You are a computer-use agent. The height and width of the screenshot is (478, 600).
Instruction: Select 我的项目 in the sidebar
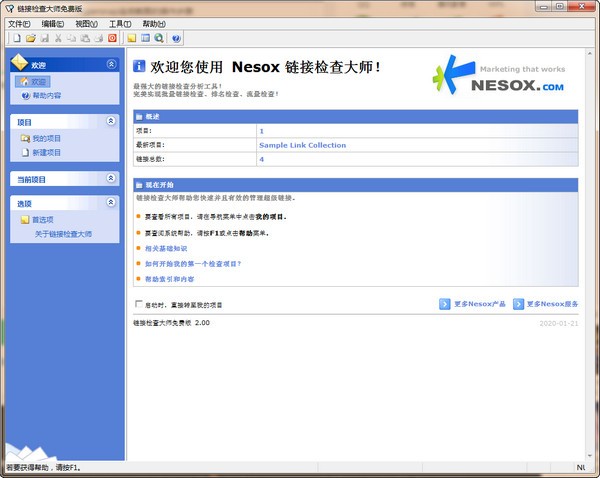pyautogui.click(x=46, y=138)
